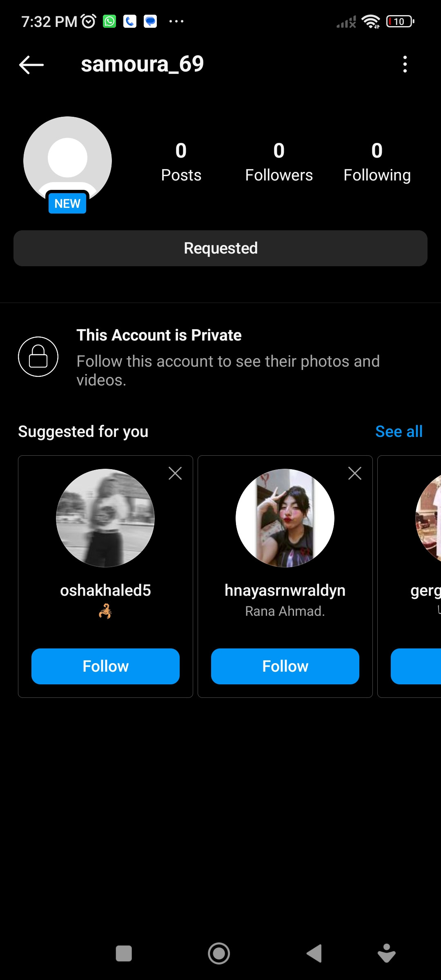Tap the back arrow icon

tap(31, 65)
